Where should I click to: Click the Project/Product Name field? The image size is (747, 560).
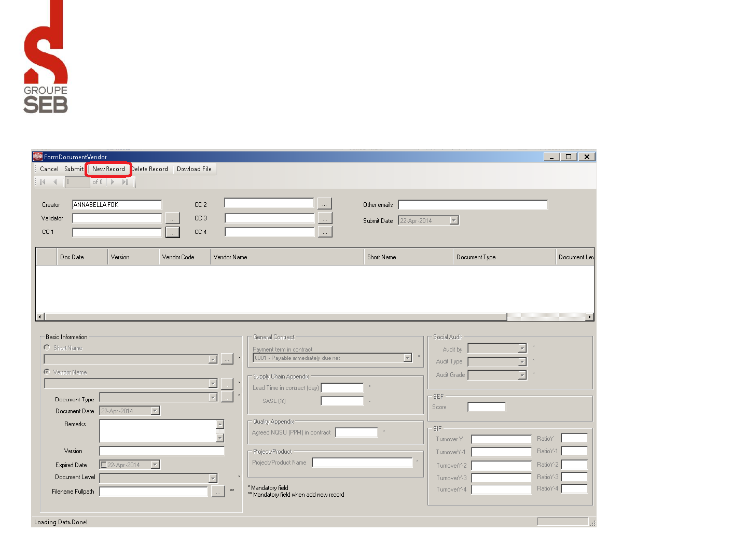pos(362,463)
